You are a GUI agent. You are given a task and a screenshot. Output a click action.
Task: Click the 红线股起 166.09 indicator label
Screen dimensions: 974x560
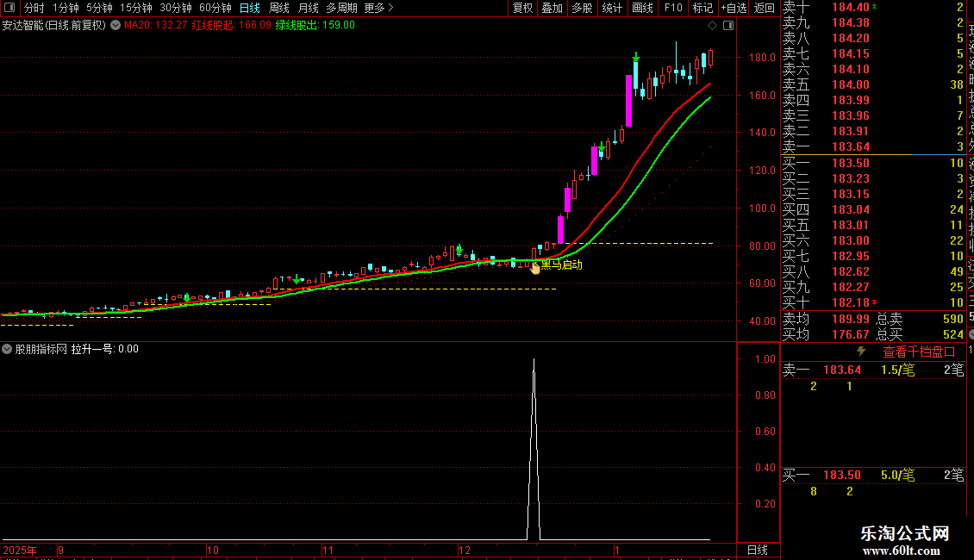231,26
